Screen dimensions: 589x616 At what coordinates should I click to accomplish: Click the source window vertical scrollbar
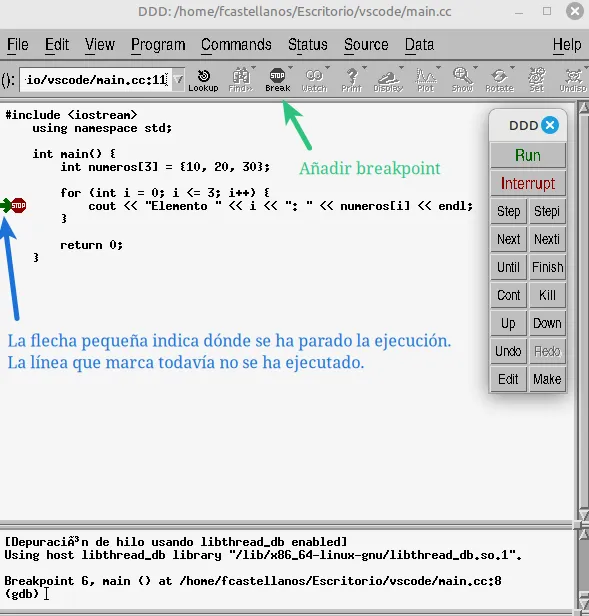point(583,310)
